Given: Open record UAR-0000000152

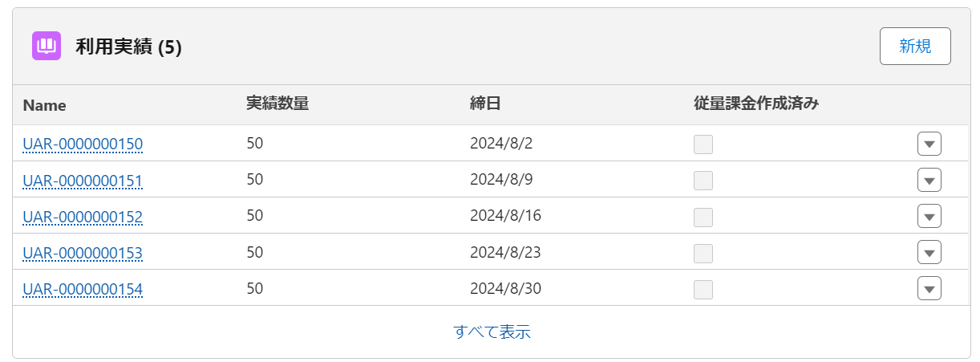Looking at the screenshot, I should click(x=83, y=217).
